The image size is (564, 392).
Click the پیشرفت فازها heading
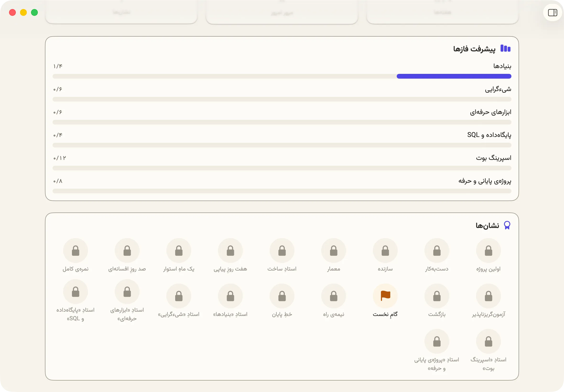click(x=474, y=49)
